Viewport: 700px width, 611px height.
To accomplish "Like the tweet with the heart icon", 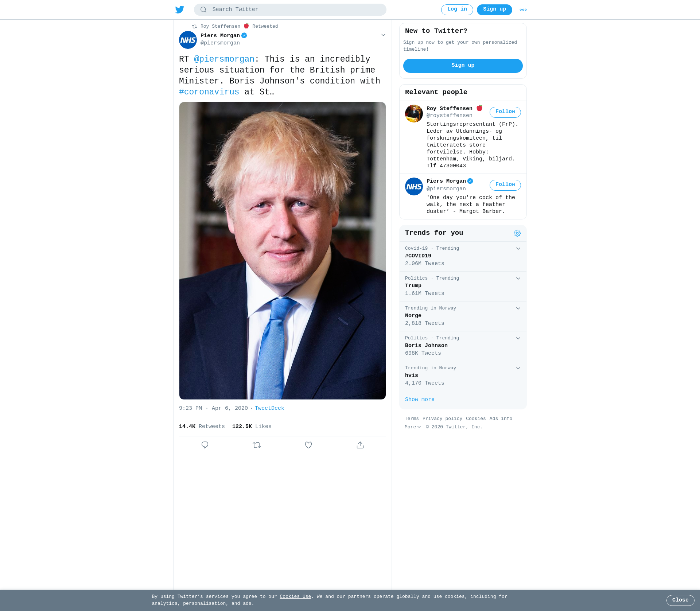I will coord(308,445).
